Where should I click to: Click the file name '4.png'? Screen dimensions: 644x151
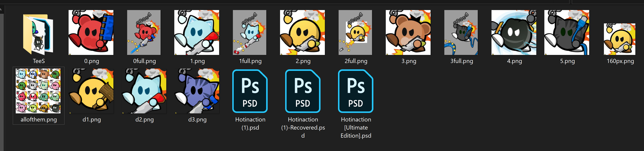click(514, 61)
